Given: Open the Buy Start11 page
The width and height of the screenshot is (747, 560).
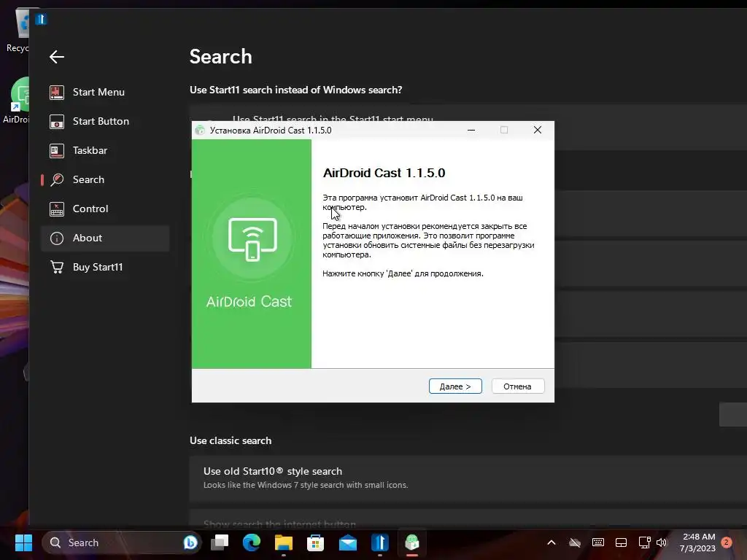Looking at the screenshot, I should [105, 267].
